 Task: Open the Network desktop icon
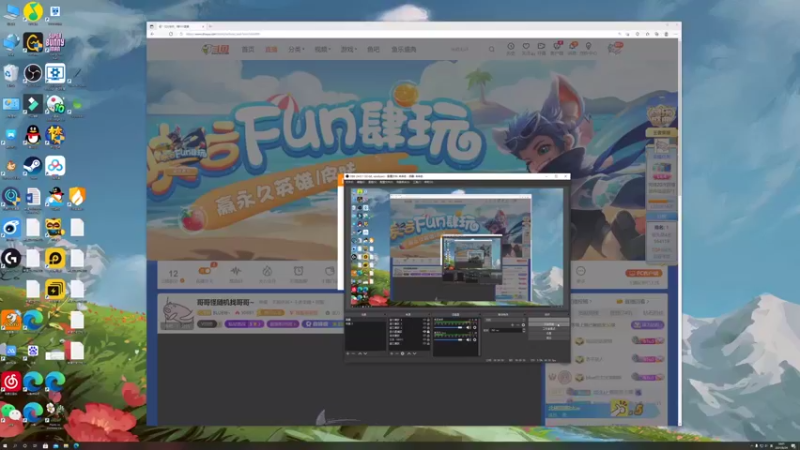pyautogui.click(x=11, y=42)
